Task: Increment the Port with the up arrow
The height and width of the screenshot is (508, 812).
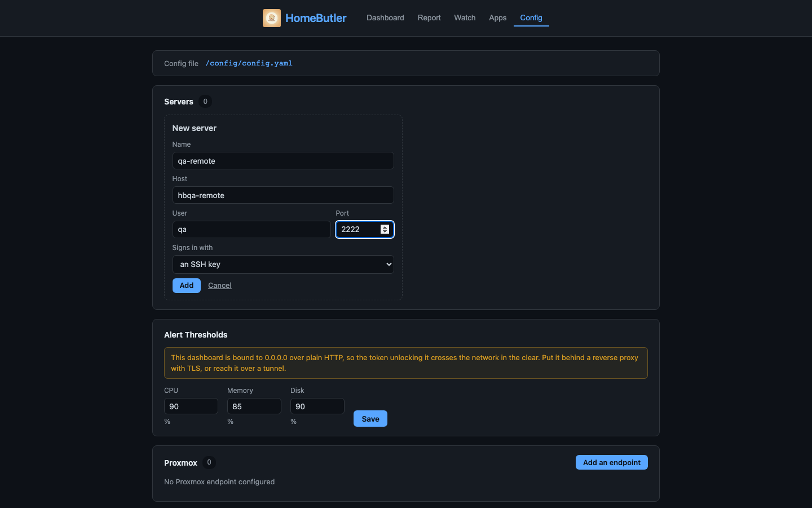Action: [x=385, y=227]
